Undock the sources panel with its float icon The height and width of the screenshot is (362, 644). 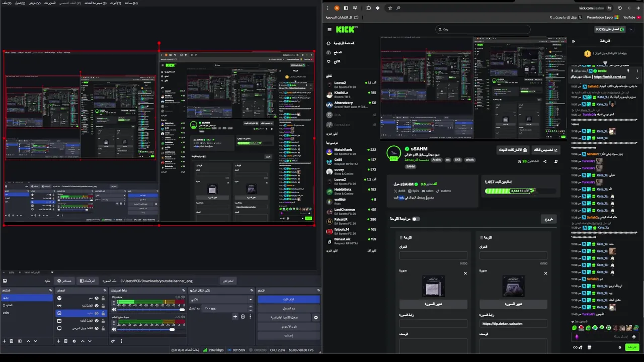[106, 290]
